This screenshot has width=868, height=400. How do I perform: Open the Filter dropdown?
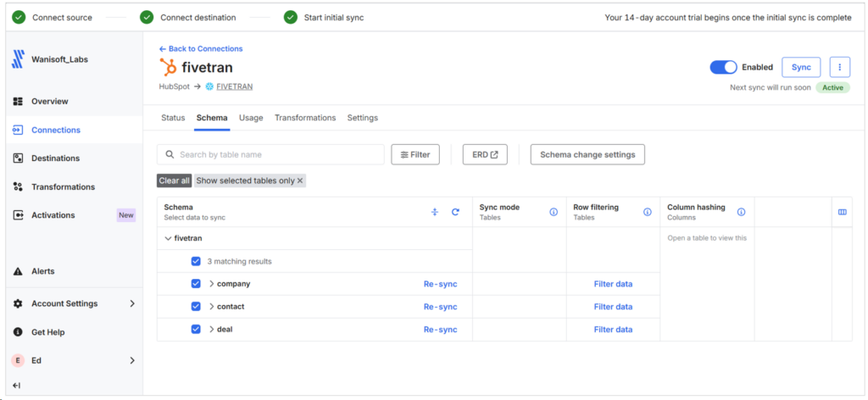[x=415, y=154]
